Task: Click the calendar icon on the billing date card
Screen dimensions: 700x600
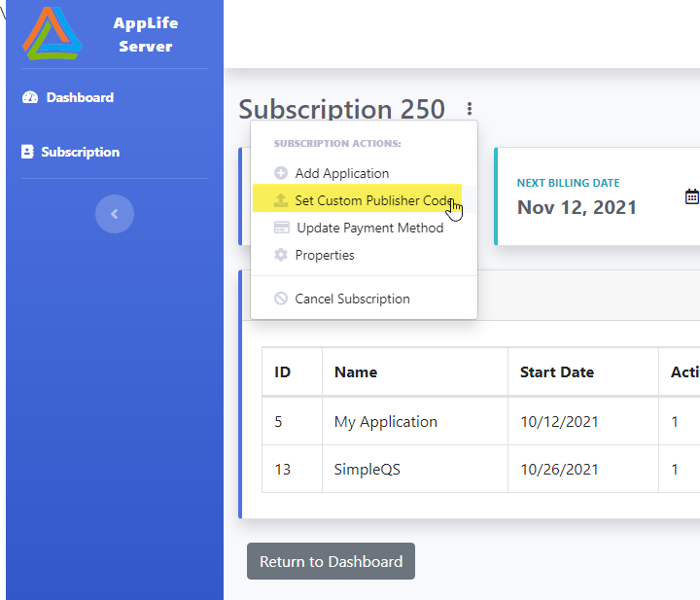Action: tap(692, 196)
